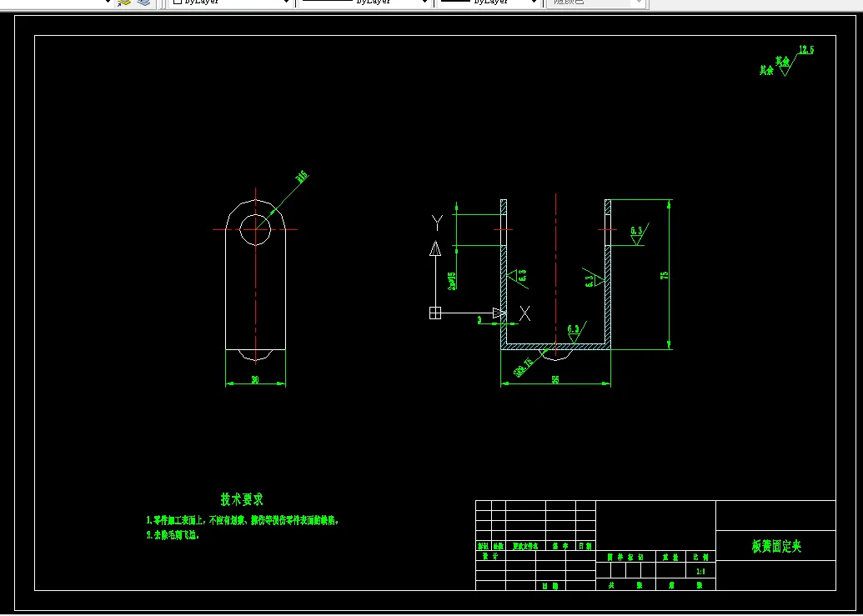This screenshot has width=863, height=616.
Task: Open the linetype ByLayer dropdown
Action: click(365, 3)
